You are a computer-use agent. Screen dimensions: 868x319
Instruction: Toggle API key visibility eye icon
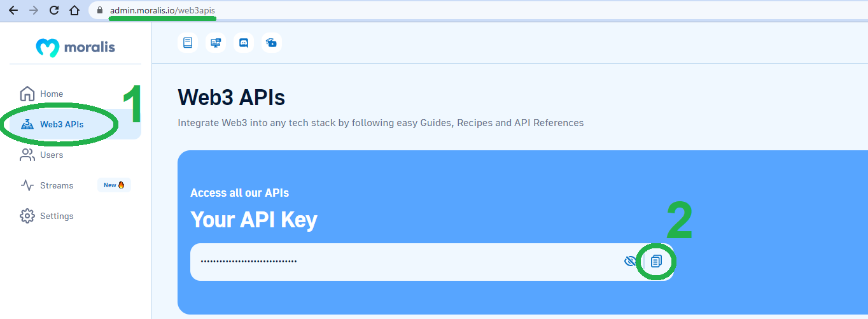pos(631,261)
